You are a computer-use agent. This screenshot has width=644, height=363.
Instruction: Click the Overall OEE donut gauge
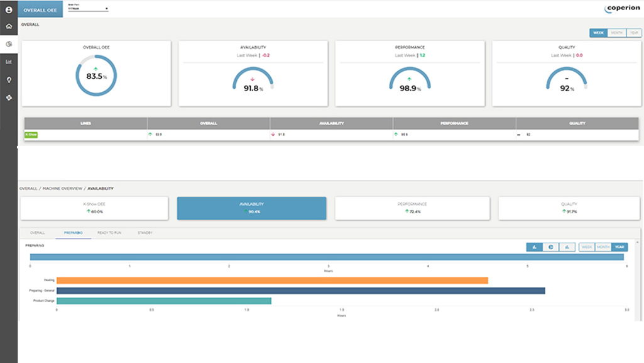pos(96,76)
